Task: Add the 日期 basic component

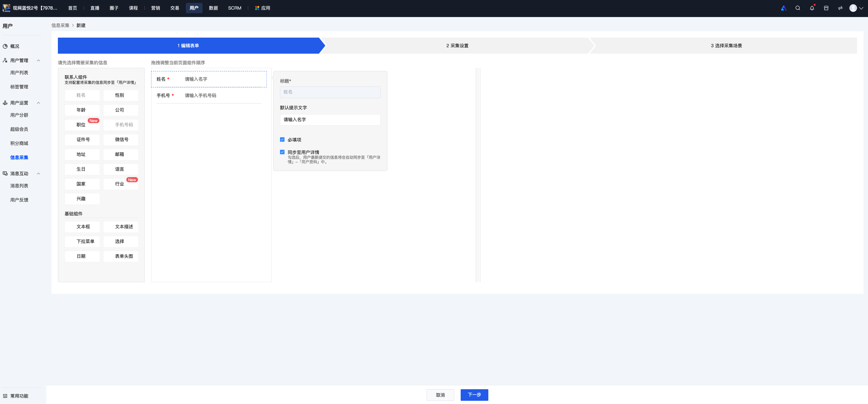Action: (82, 256)
